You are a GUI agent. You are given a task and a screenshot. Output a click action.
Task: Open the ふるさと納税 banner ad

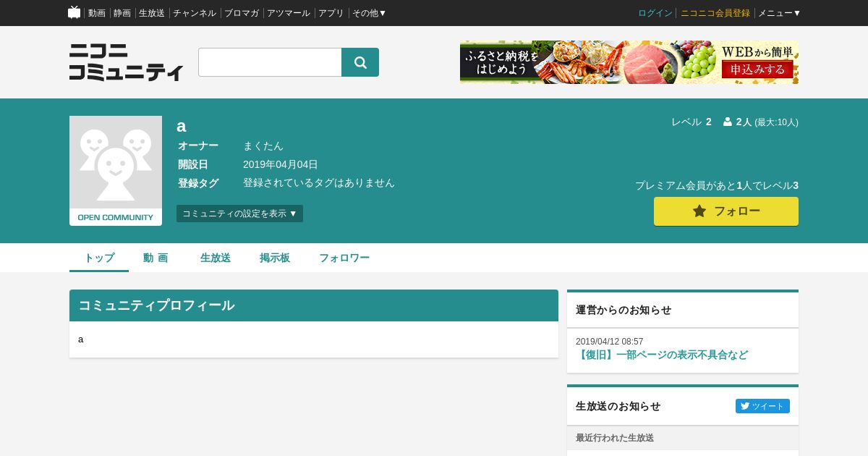point(629,62)
